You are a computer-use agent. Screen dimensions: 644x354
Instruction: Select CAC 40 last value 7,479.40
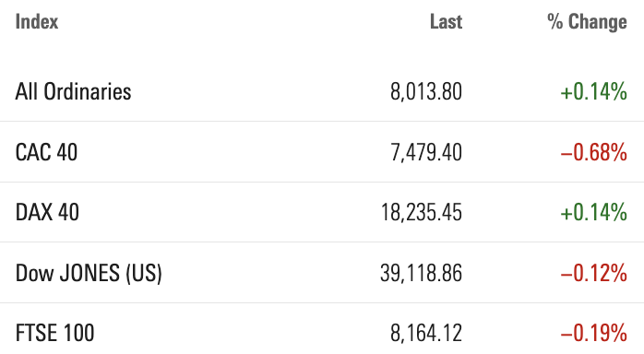tap(426, 152)
